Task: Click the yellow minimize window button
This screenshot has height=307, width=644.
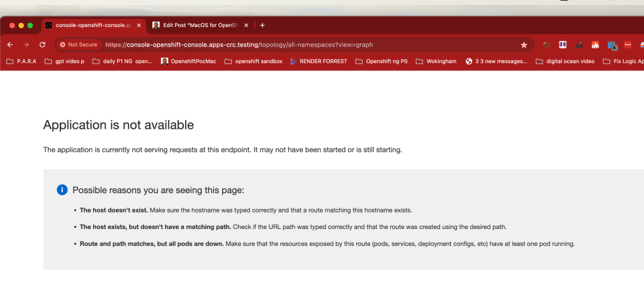Action: coord(21,25)
